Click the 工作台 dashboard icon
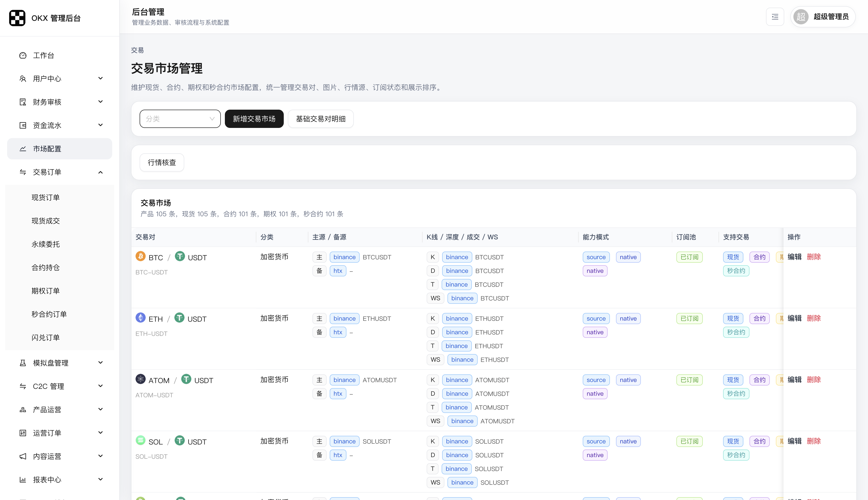This screenshot has width=868, height=500. pos(23,55)
